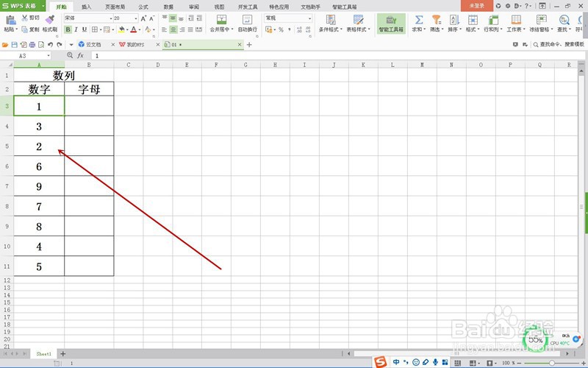Toggle italic formatting
588x368 pixels.
[76, 29]
